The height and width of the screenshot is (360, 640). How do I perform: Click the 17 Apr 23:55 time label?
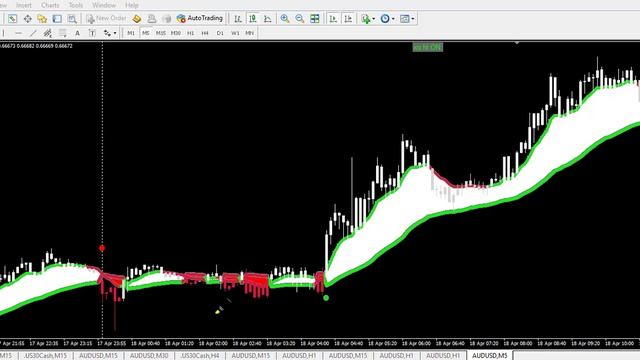(111, 344)
